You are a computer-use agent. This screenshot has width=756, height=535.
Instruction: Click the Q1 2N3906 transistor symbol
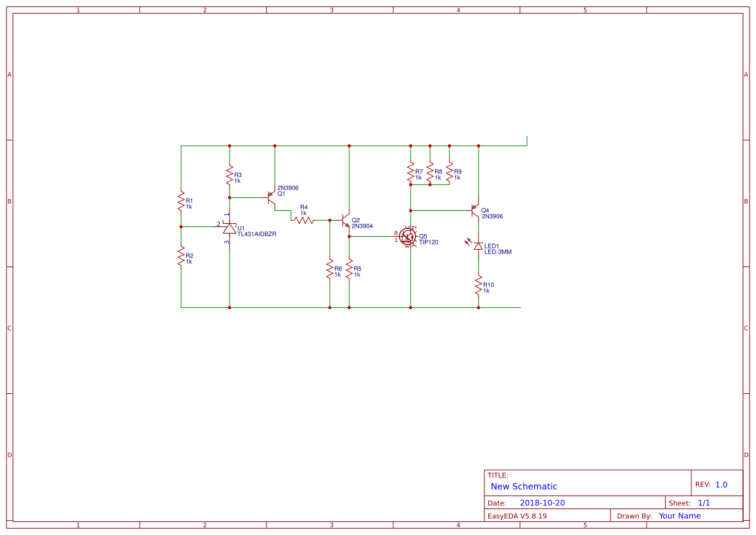(272, 197)
